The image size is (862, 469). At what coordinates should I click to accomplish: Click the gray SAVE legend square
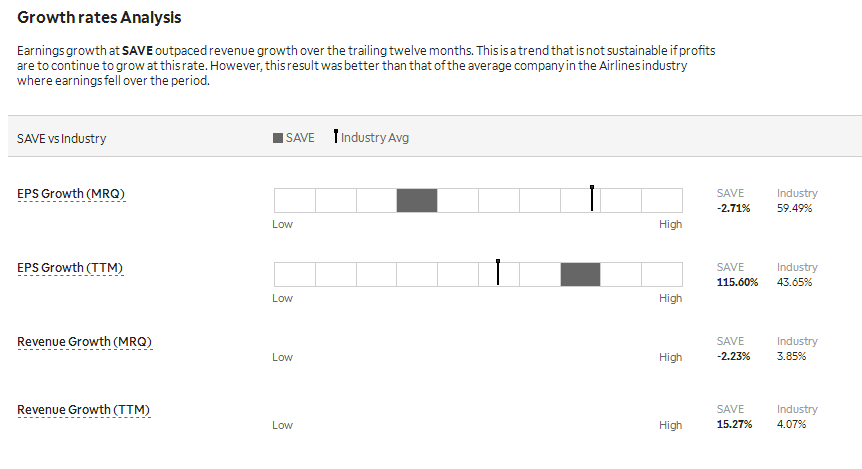(278, 138)
